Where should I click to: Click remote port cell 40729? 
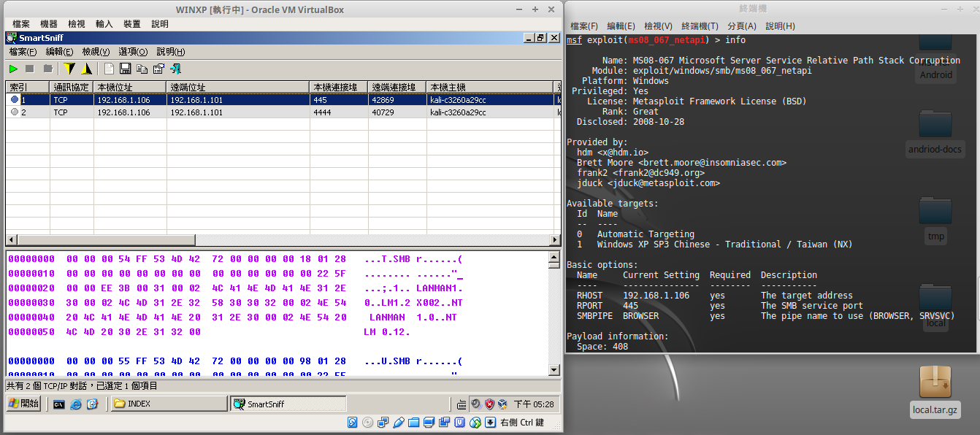pyautogui.click(x=397, y=112)
